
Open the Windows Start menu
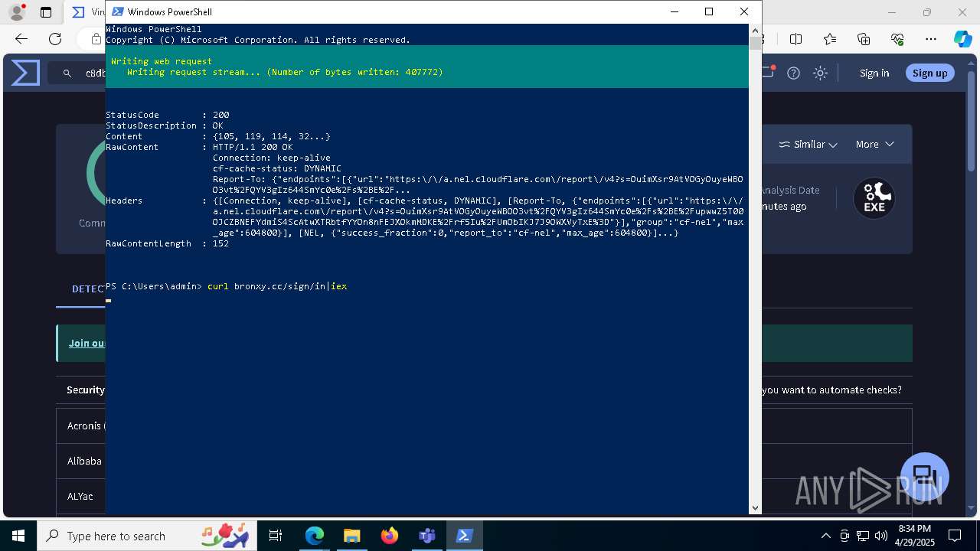coord(18,536)
